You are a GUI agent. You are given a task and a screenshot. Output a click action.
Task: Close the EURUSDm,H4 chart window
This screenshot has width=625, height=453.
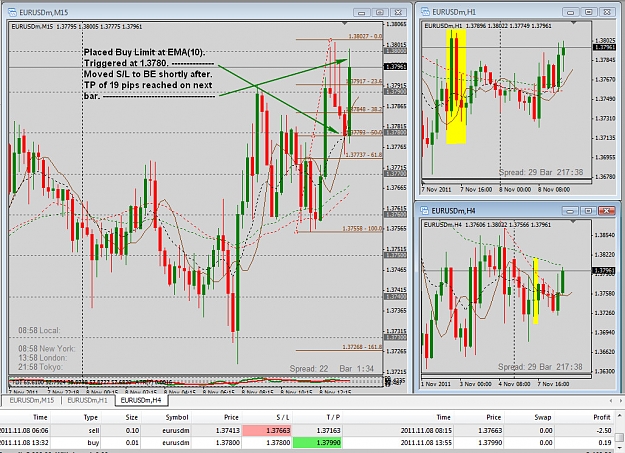point(607,211)
